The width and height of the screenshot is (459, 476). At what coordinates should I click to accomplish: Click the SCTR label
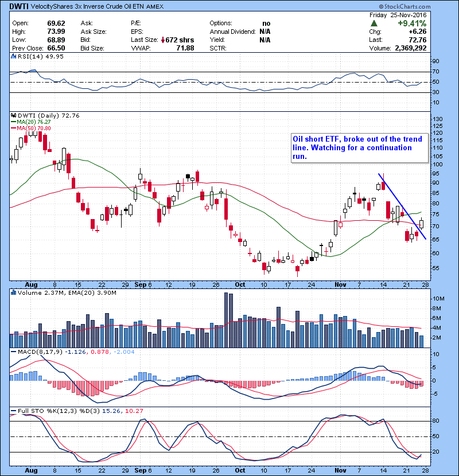click(218, 48)
